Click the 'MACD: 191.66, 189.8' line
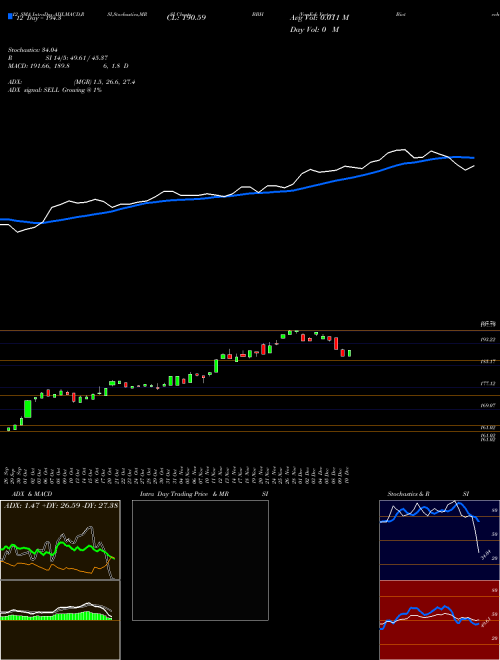Viewport: 500px width, 660px height. 39,66
